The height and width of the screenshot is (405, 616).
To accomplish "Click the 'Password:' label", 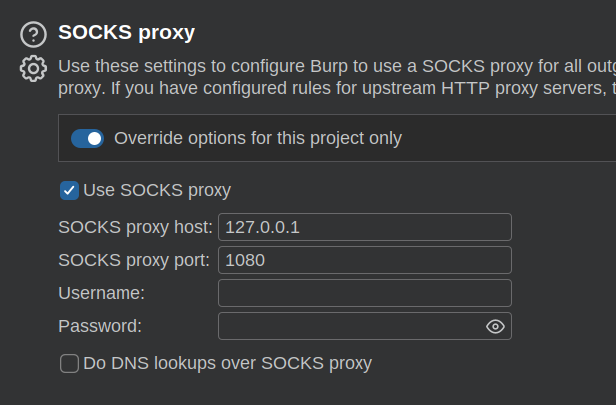I will 100,326.
